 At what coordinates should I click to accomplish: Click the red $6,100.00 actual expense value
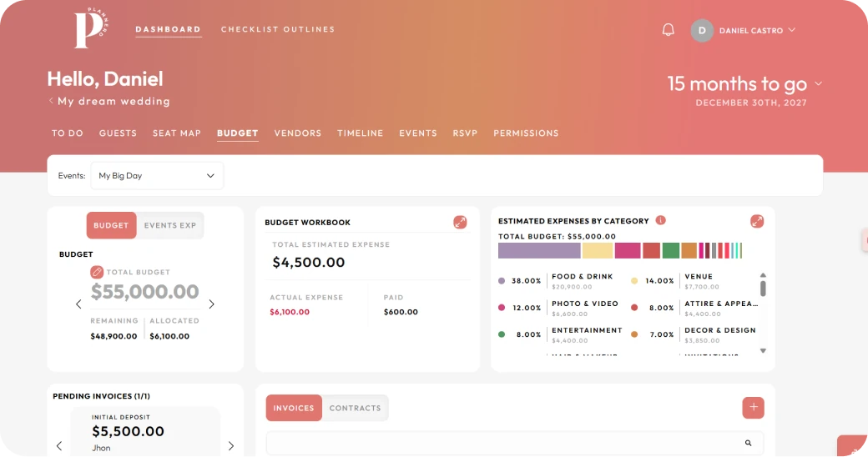(290, 312)
